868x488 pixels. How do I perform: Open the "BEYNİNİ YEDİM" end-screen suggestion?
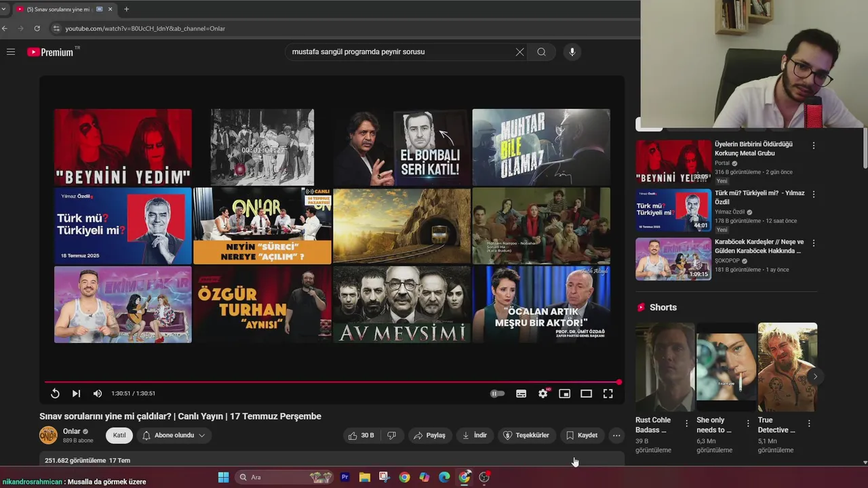pyautogui.click(x=123, y=147)
